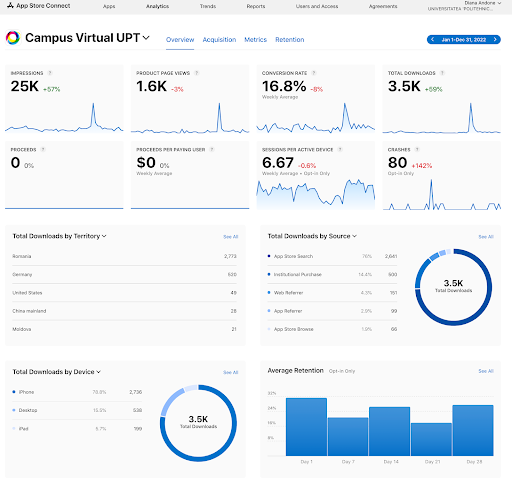Open the Total Downloads help icon
This screenshot has height=484, width=512.
(x=442, y=73)
